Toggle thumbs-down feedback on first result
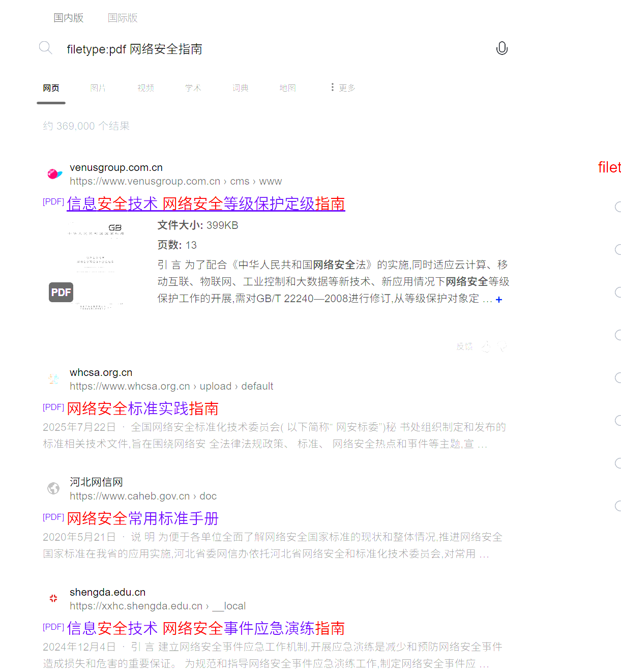 tap(502, 346)
